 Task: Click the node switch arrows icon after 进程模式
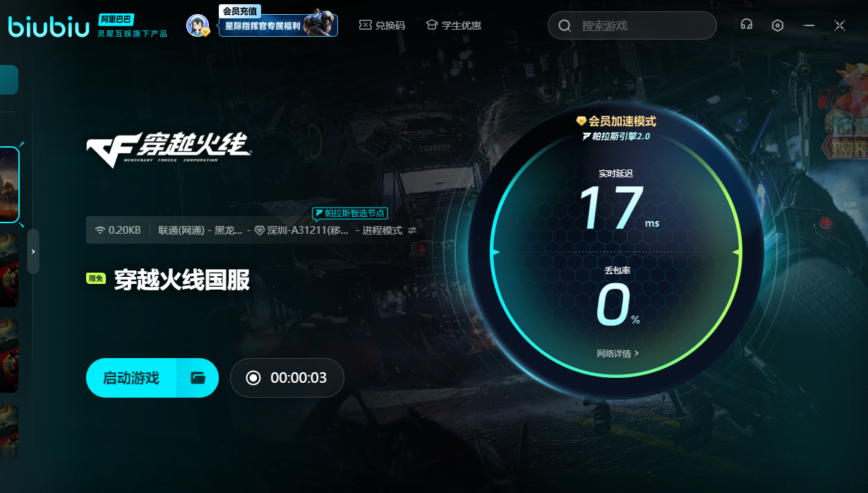click(412, 230)
